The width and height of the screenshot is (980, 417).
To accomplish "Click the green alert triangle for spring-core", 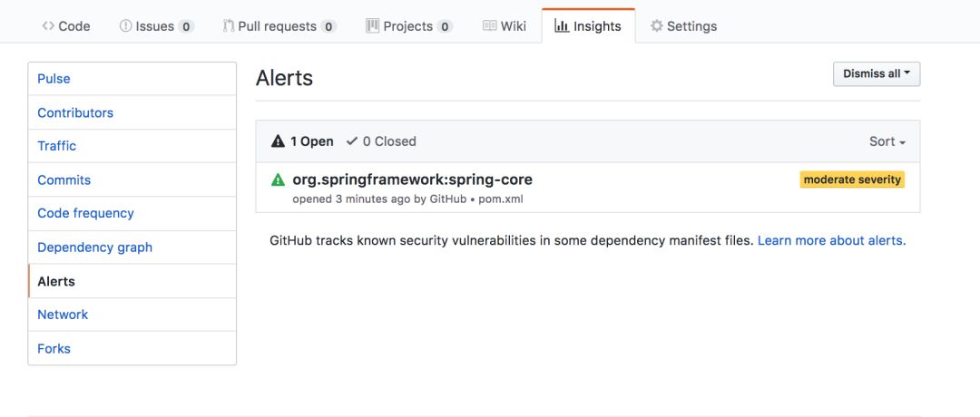I will [x=278, y=179].
